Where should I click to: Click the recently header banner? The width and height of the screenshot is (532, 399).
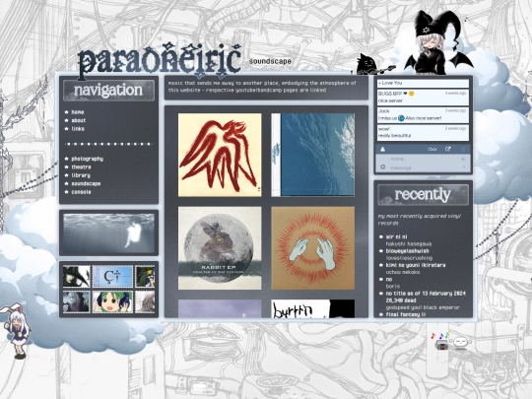click(423, 195)
